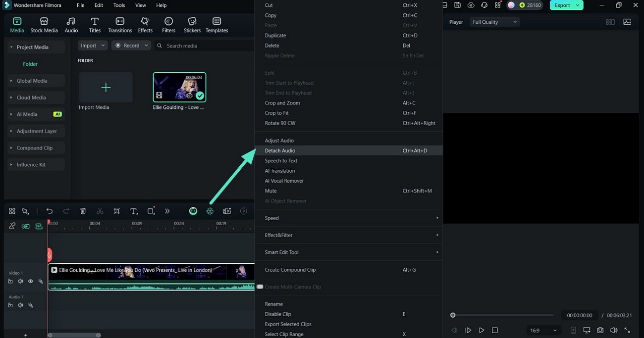Toggle Video 1 track visibility eye
The image size is (644, 338).
tap(30, 281)
